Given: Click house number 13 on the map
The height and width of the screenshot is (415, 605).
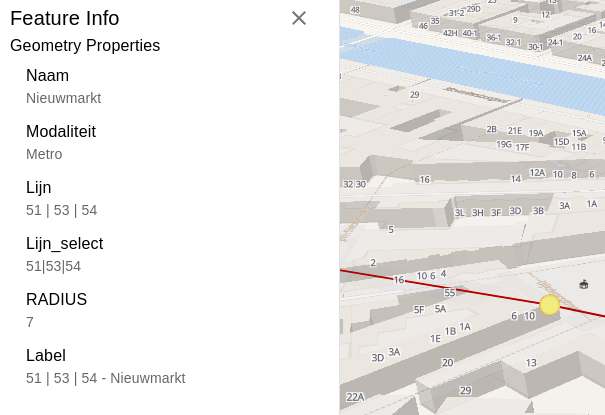Looking at the screenshot, I should (531, 363).
